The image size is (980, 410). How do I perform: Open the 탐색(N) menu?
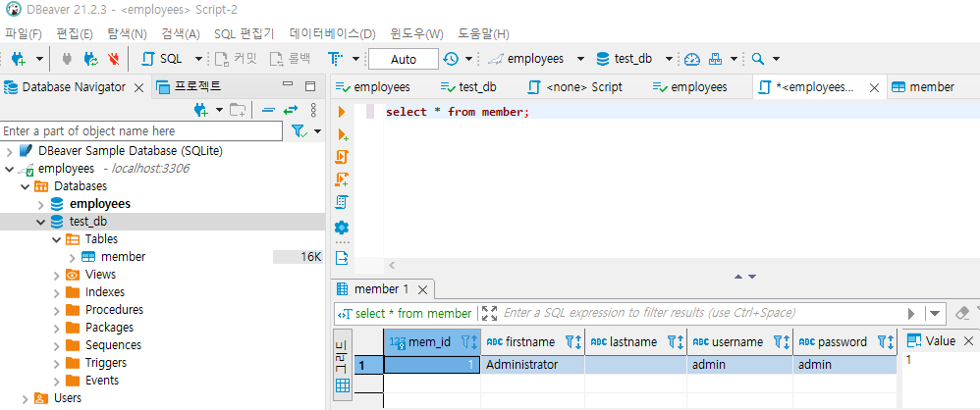(x=127, y=33)
